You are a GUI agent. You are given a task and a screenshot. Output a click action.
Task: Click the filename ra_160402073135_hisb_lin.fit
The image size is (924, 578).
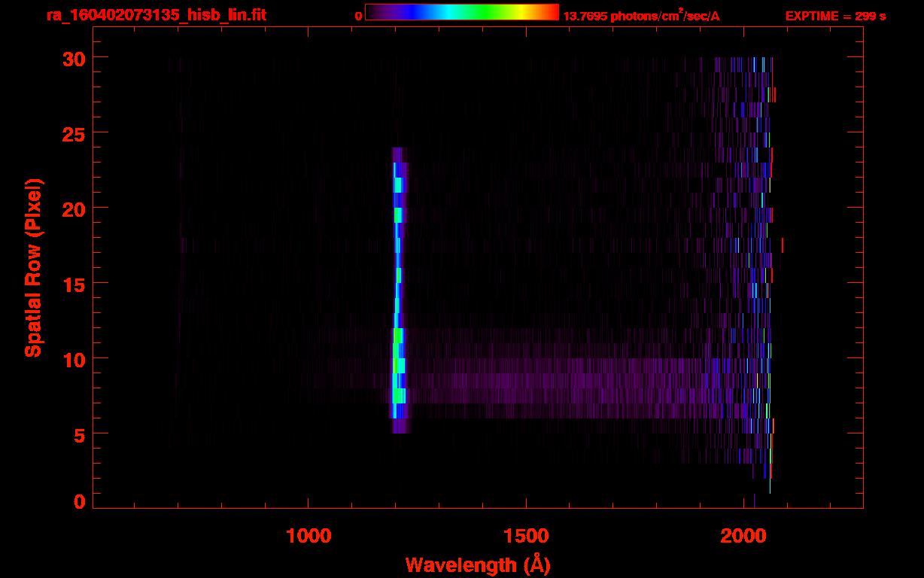[156, 15]
